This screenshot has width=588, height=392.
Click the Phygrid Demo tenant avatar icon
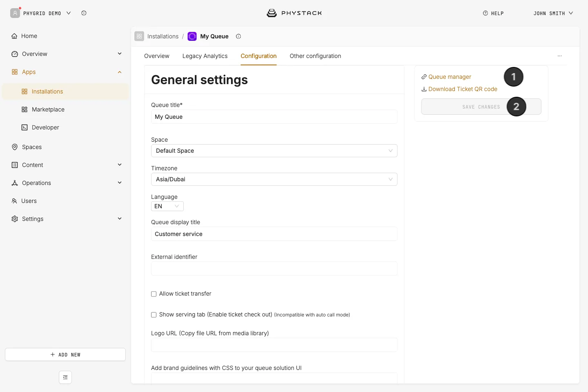(15, 13)
